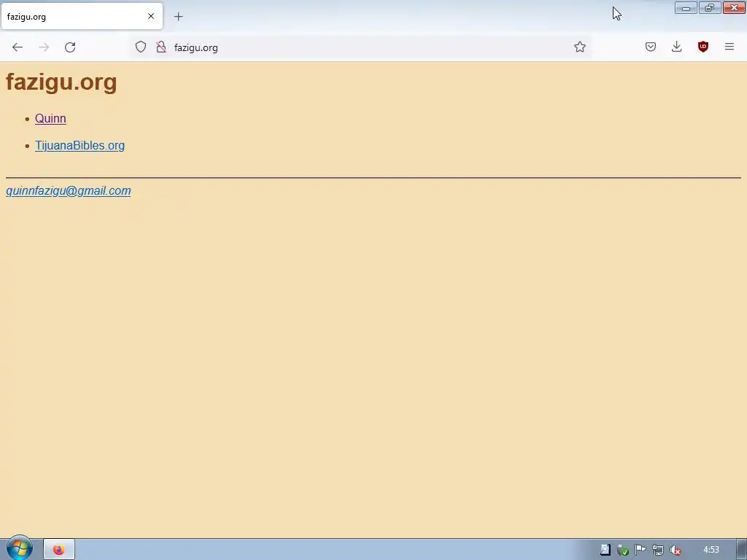This screenshot has height=560, width=747.
Task: Close the fazigu.org tab
Action: click(151, 16)
